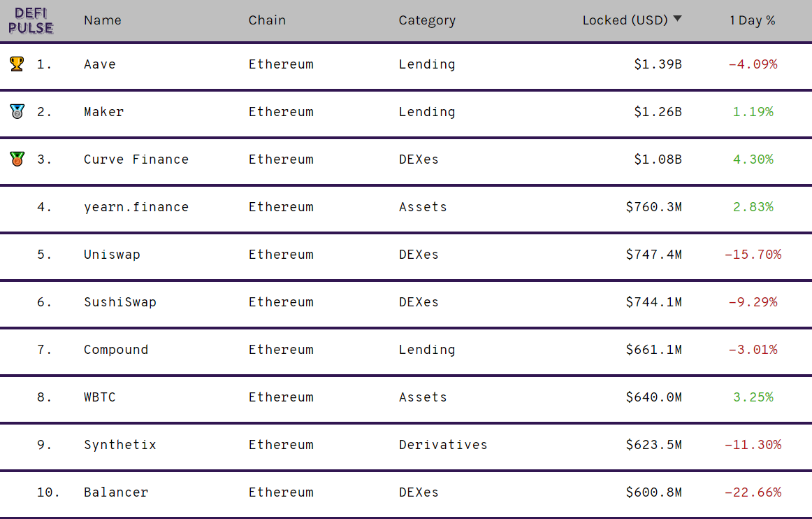Sort by the 1 Day % column
812x519 pixels.
753,20
